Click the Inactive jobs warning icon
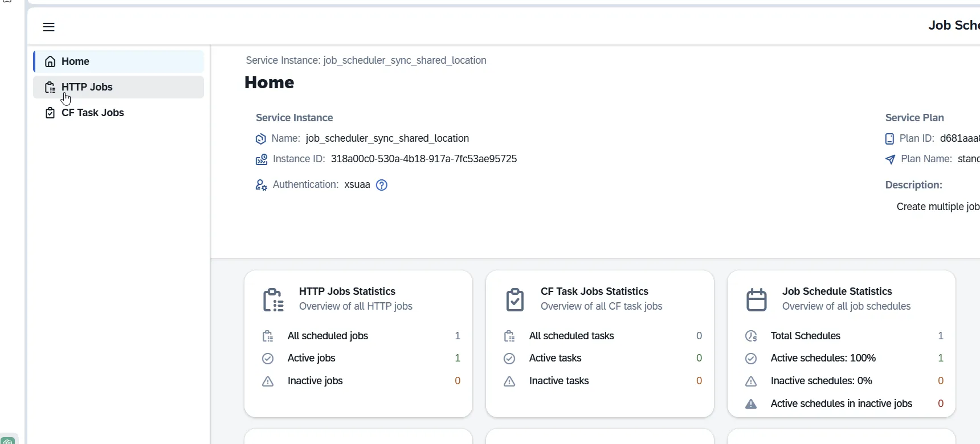 [x=268, y=381]
